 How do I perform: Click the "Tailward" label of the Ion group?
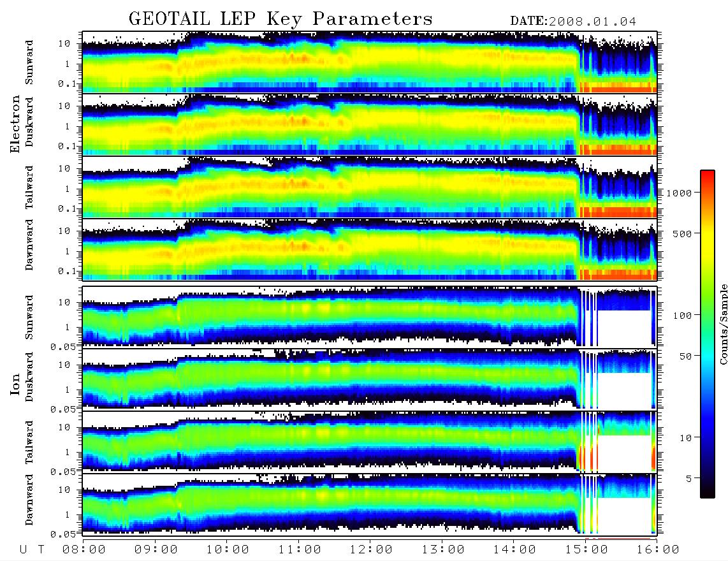click(29, 442)
